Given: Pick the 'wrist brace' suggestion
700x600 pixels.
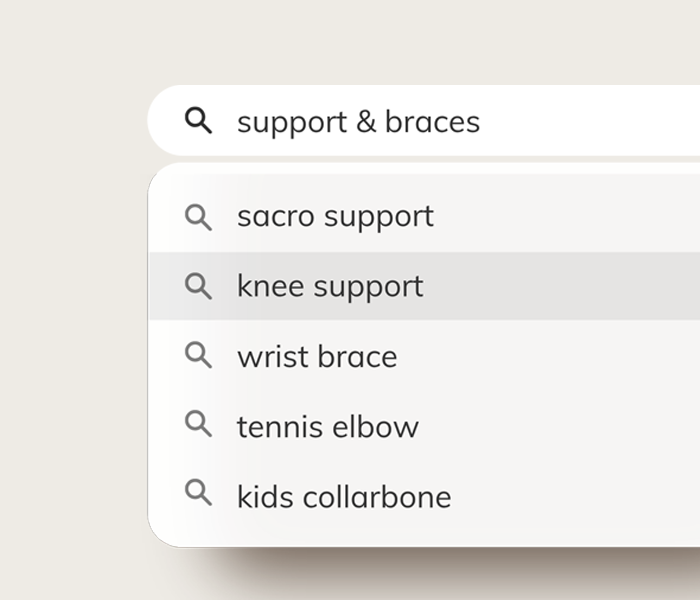Looking at the screenshot, I should tap(424, 356).
